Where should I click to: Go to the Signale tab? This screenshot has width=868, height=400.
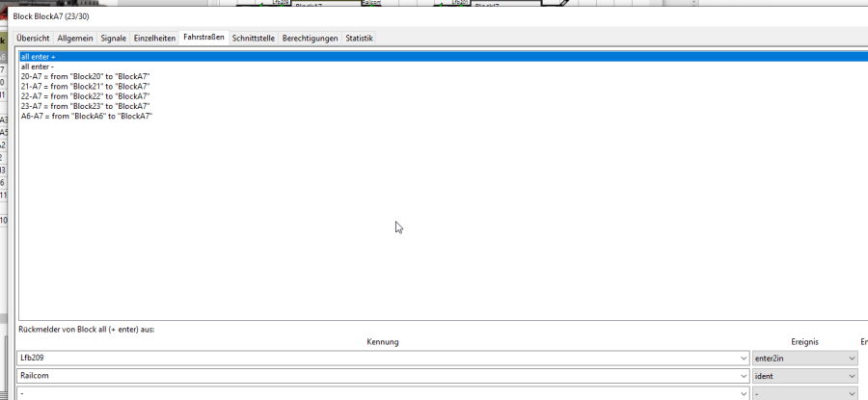[113, 38]
